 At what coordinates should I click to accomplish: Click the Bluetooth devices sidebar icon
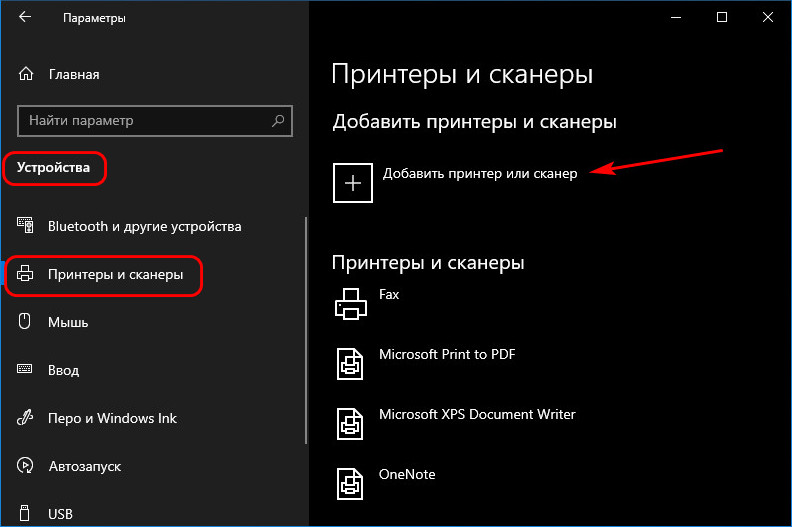point(25,225)
